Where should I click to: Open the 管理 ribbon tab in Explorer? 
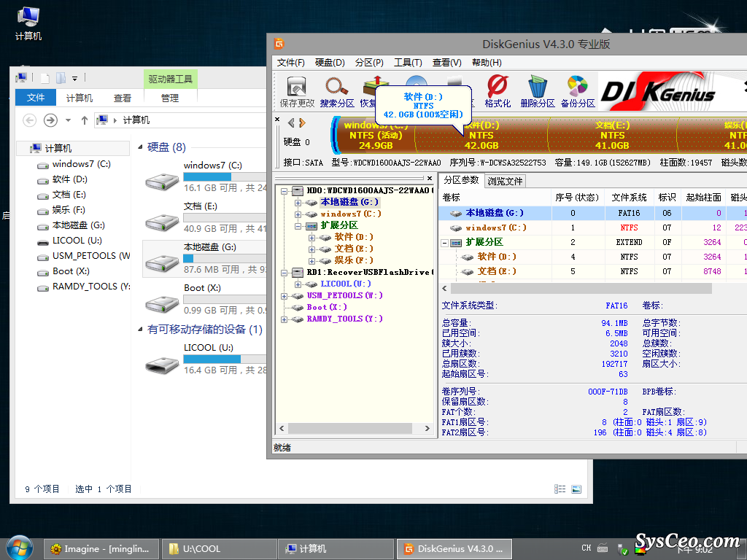click(170, 98)
